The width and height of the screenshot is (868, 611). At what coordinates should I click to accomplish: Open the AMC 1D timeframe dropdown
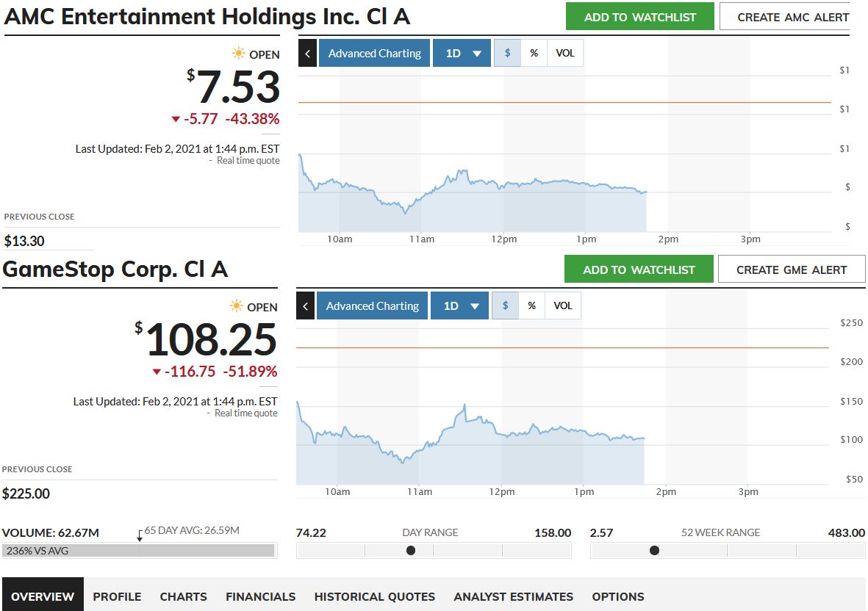tap(462, 54)
